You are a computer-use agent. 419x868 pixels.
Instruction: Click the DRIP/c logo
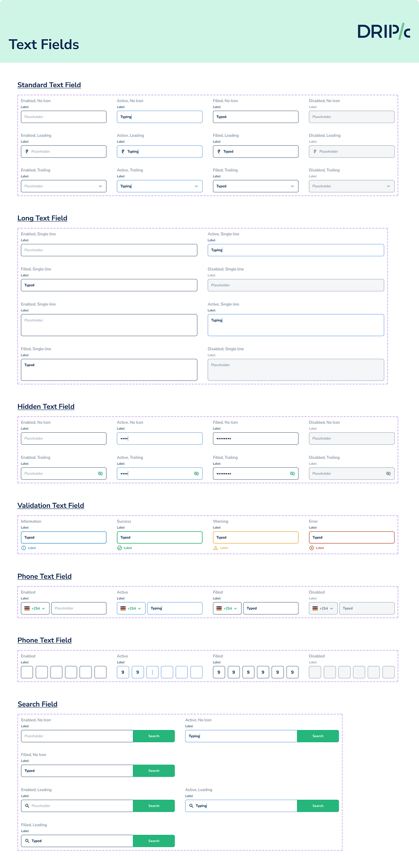pyautogui.click(x=384, y=32)
